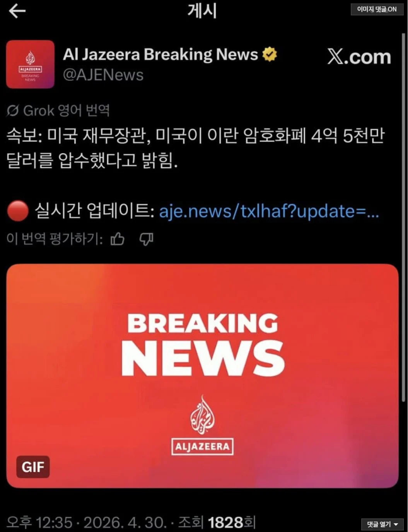Screen dimensions: 408x532
Task: Click the red circle live-update emoji
Action: tap(18, 211)
